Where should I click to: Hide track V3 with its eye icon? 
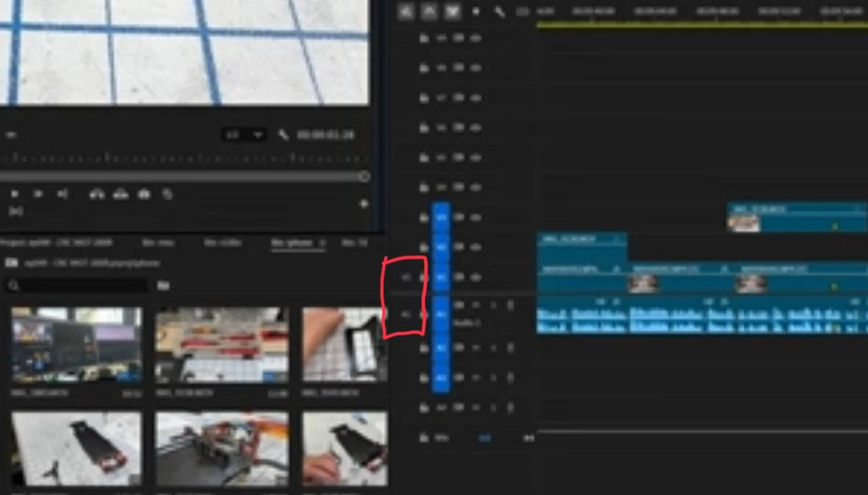pyautogui.click(x=476, y=217)
